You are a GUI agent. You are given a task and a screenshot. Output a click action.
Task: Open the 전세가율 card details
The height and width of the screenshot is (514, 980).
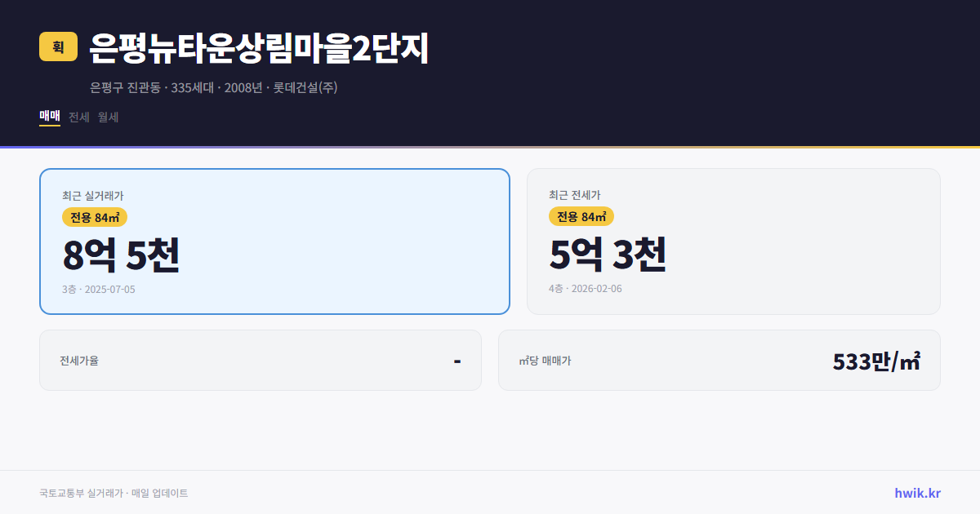click(x=261, y=360)
